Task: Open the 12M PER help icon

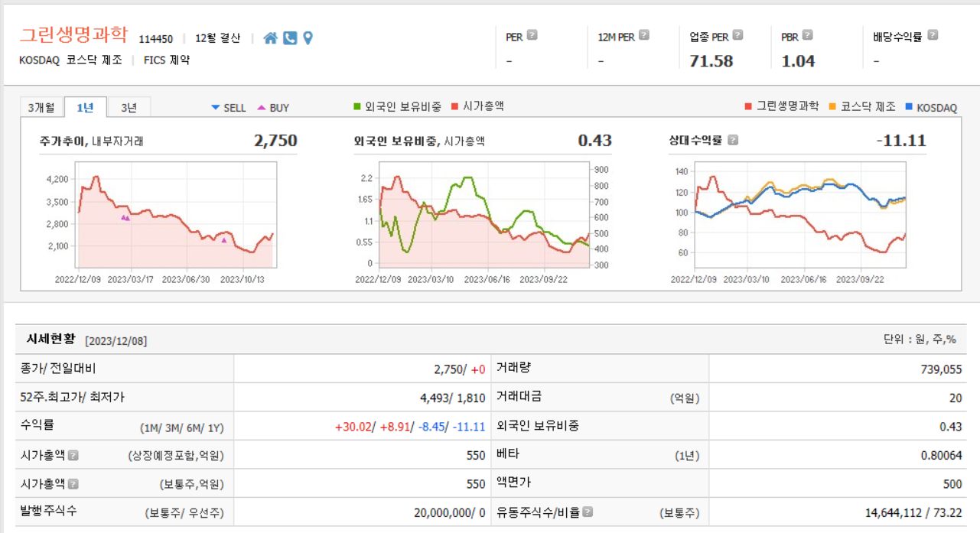Action: (643, 35)
